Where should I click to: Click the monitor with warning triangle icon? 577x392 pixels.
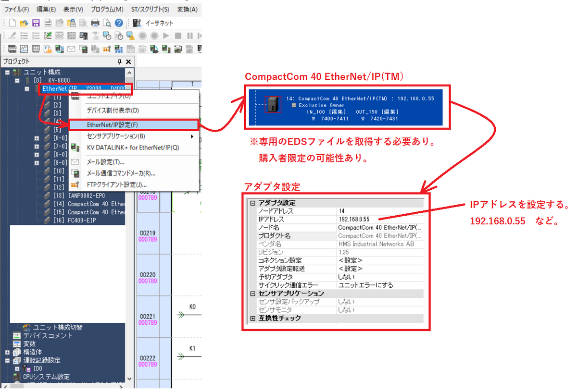pyautogui.click(x=131, y=36)
